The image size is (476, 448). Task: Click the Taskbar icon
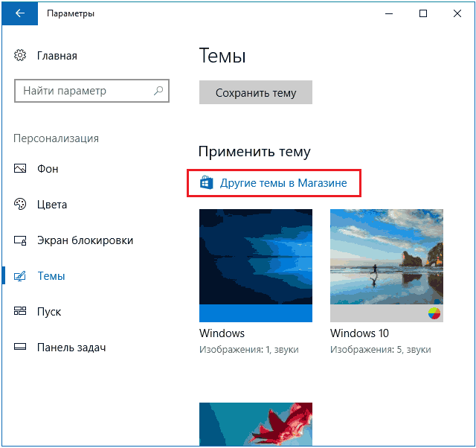pyautogui.click(x=20, y=347)
